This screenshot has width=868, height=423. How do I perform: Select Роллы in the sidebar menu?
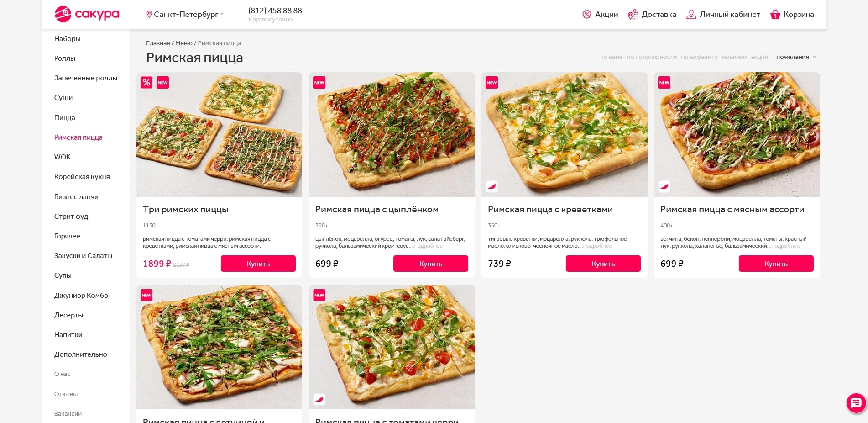point(65,58)
